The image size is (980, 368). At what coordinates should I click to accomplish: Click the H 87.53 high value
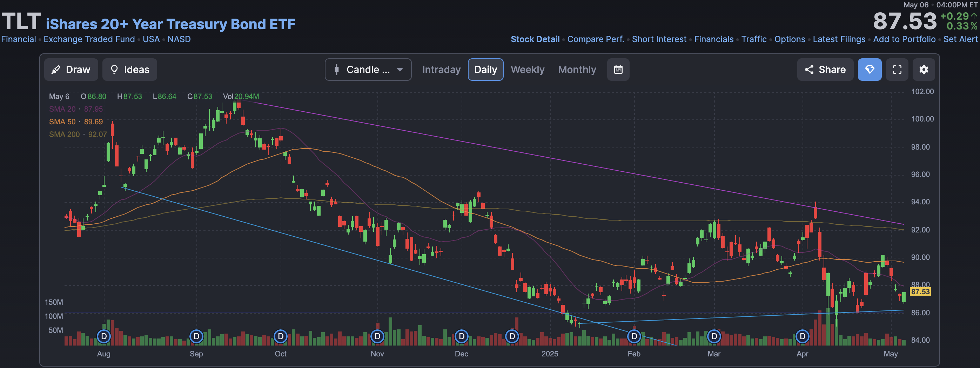[x=129, y=96]
